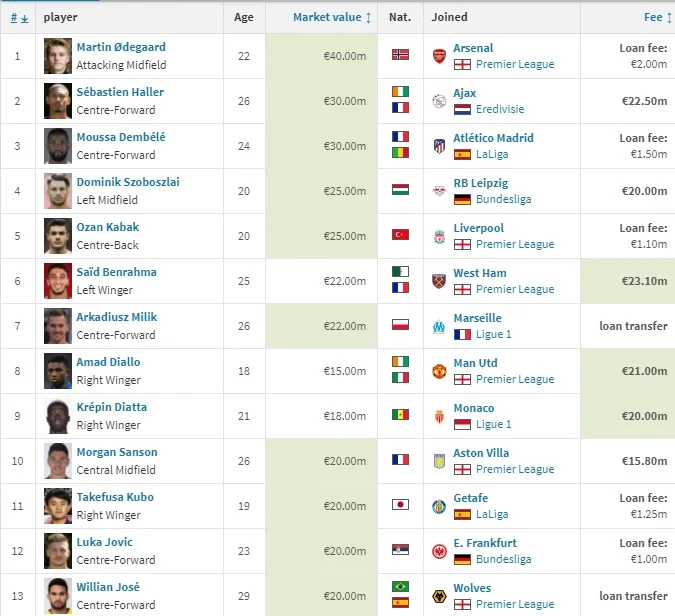Sort table by Fee column
The height and width of the screenshot is (616, 675).
pyautogui.click(x=653, y=17)
